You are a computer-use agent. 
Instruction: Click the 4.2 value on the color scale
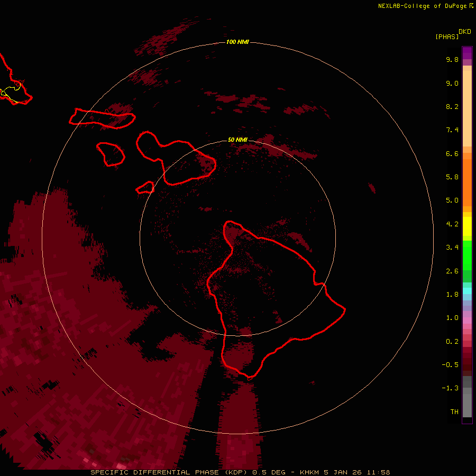(x=452, y=224)
